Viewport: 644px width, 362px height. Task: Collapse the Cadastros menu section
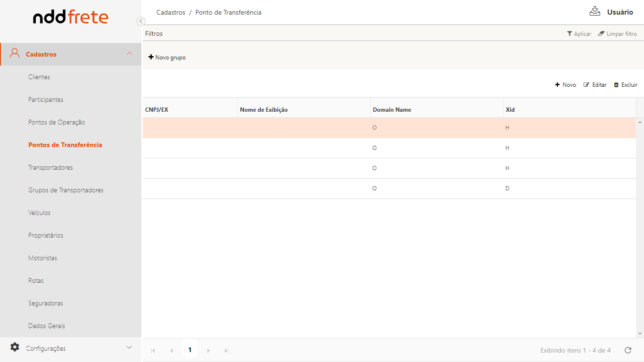click(129, 54)
